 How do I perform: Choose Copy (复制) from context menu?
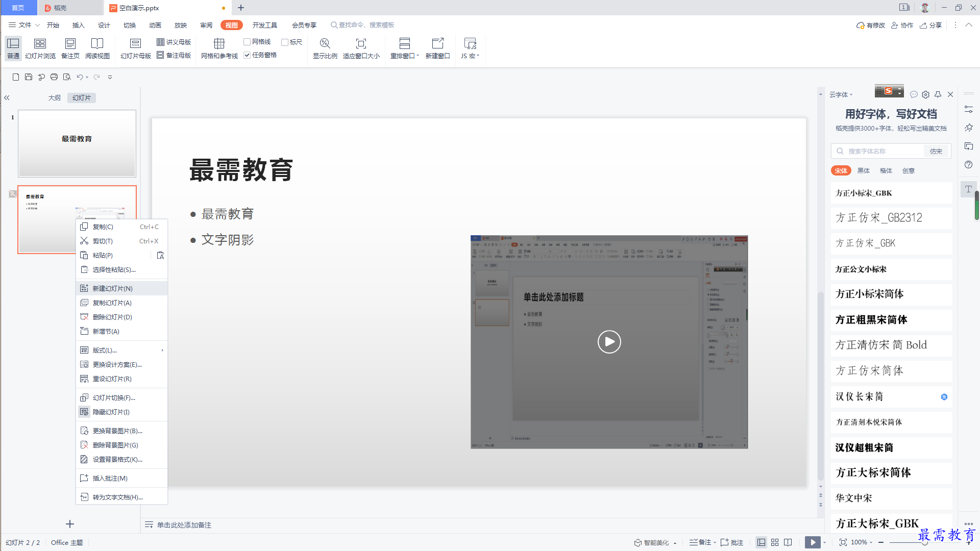pyautogui.click(x=121, y=227)
